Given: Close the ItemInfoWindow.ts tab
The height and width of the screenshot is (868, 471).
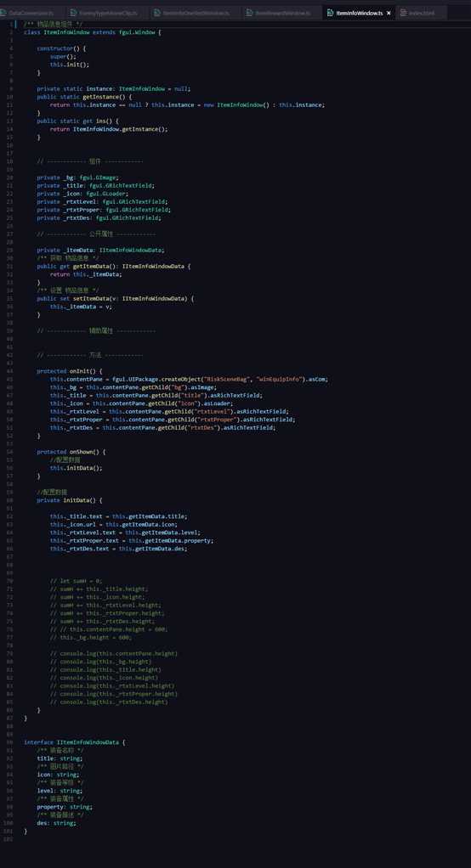Looking at the screenshot, I should [x=389, y=13].
